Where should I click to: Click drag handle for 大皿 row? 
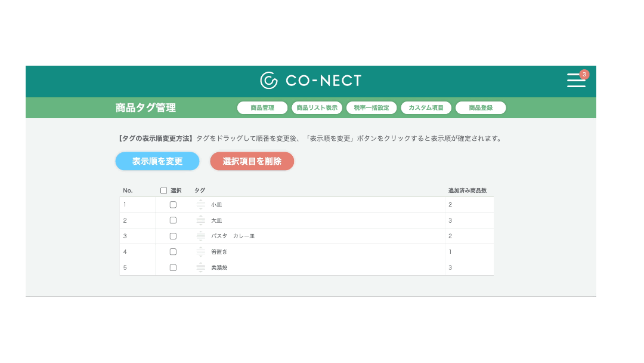(200, 220)
